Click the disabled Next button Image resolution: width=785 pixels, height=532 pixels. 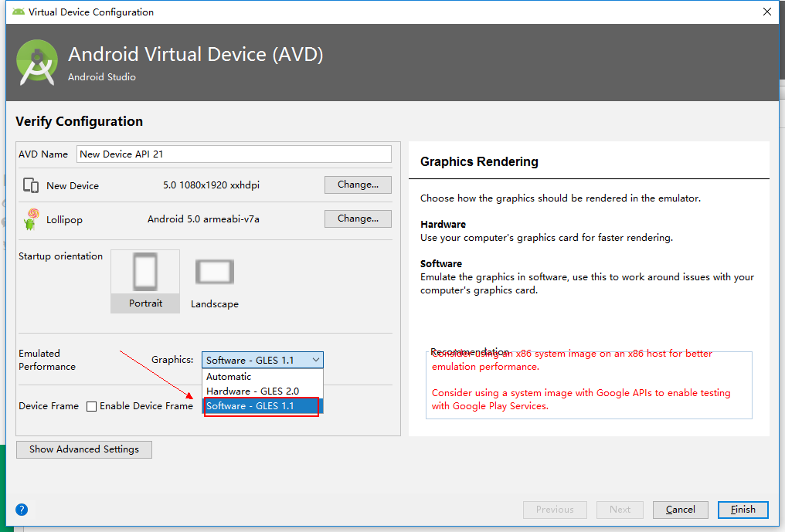[x=620, y=510]
